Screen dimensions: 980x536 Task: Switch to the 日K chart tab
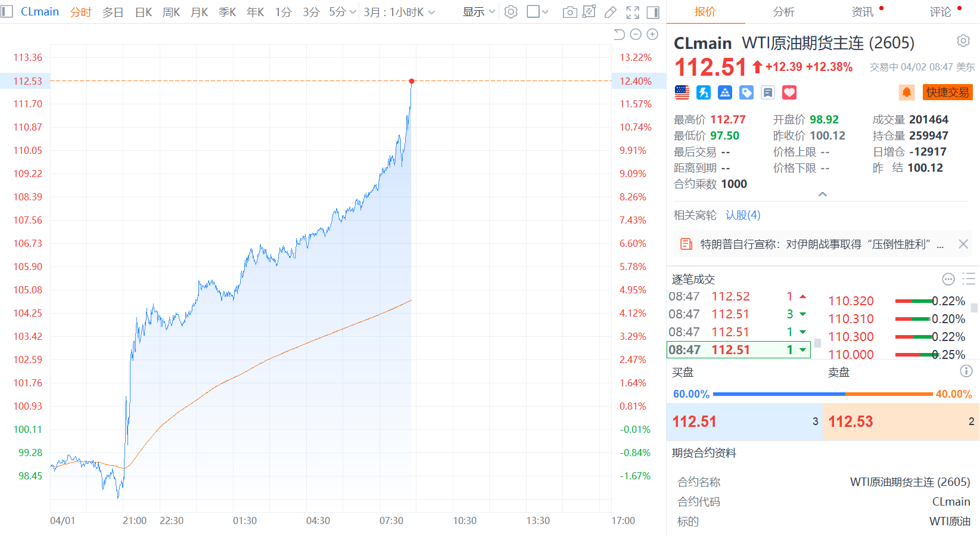[144, 12]
